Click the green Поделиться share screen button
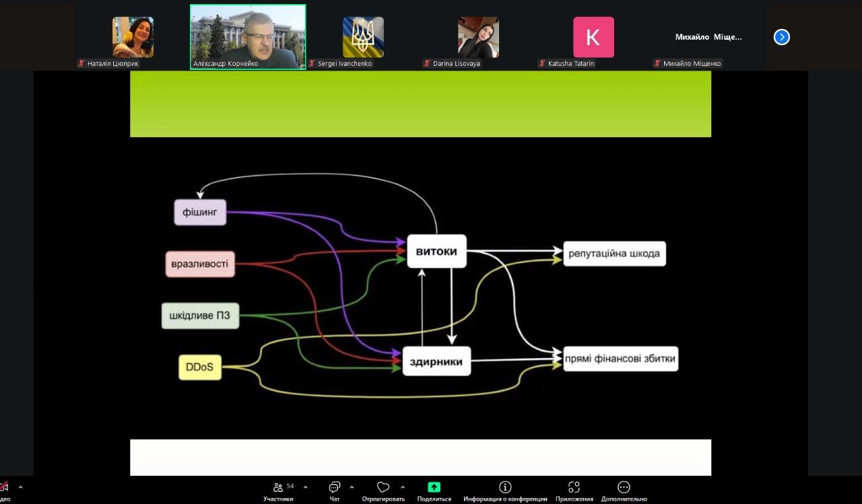The height and width of the screenshot is (504, 862). [x=434, y=488]
